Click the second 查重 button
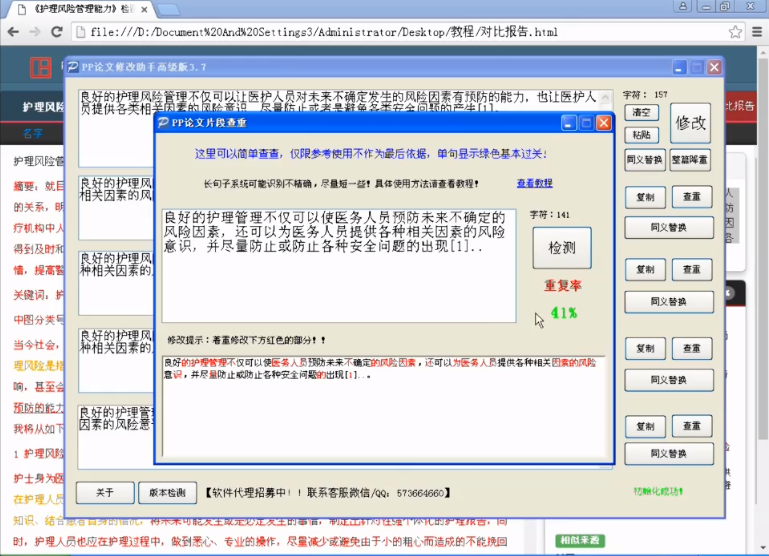The width and height of the screenshot is (769, 556). click(692, 270)
